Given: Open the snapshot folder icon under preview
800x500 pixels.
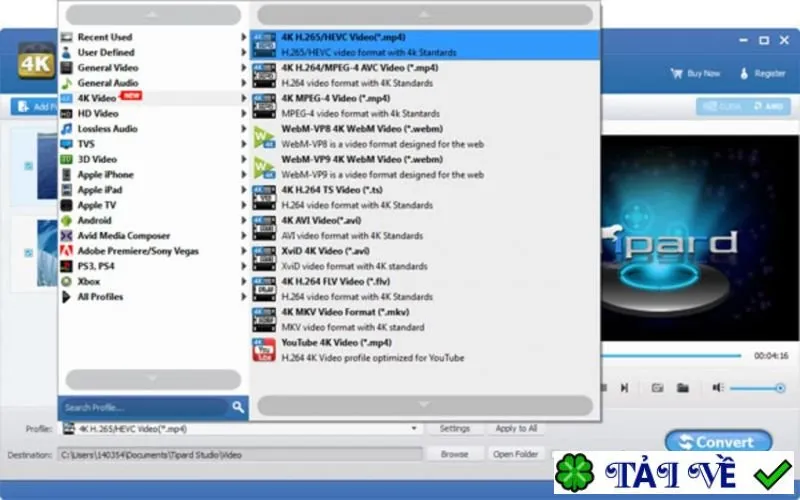Looking at the screenshot, I should click(683, 388).
